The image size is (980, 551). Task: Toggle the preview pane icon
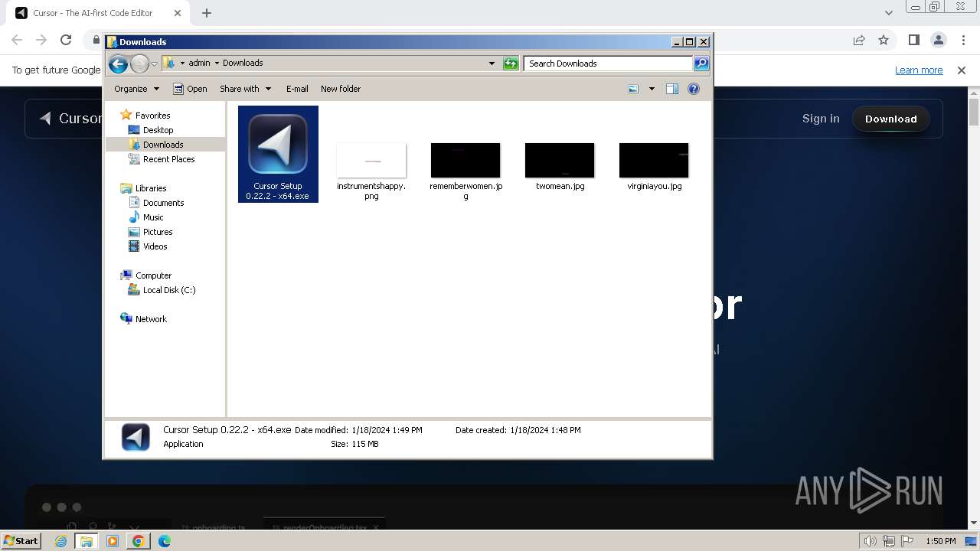click(x=672, y=89)
